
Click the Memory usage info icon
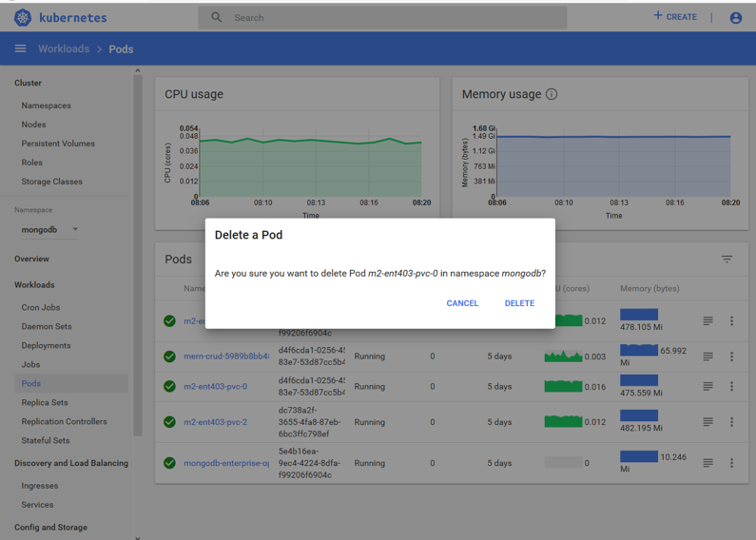(x=552, y=94)
